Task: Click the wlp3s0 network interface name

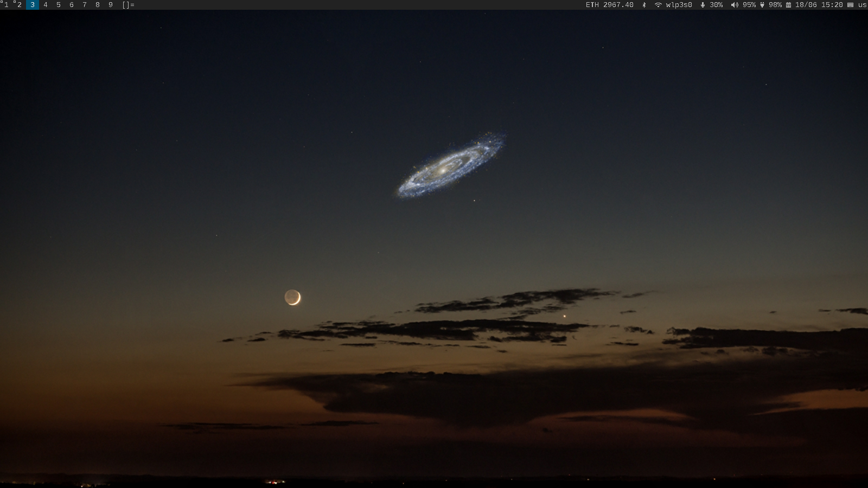Action: coord(679,5)
